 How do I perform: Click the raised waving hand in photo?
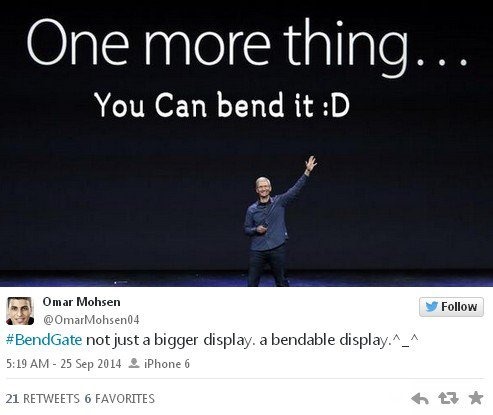[x=311, y=164]
